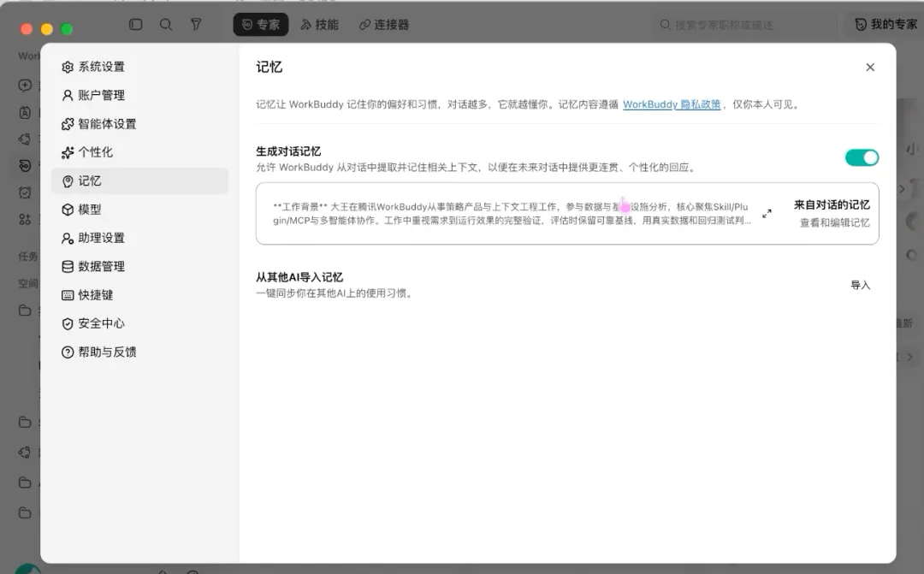Select 记忆 settings section
924x574 pixels.
[139, 180]
